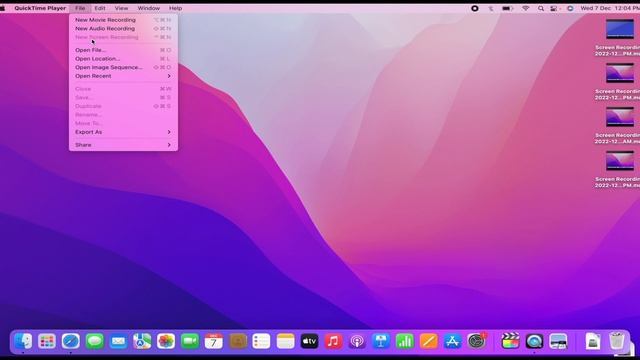The height and width of the screenshot is (360, 640).
Task: Expand the Export As submenu
Action: 123,132
